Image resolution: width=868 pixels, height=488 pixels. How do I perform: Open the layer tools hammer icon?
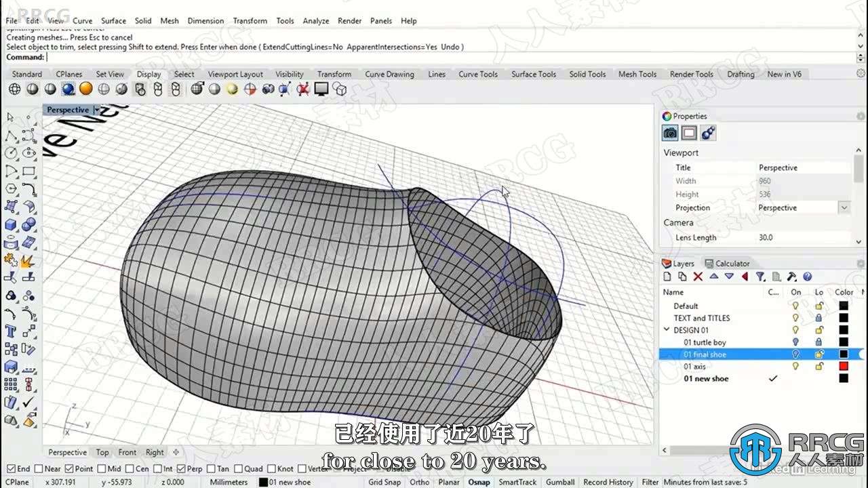(791, 277)
